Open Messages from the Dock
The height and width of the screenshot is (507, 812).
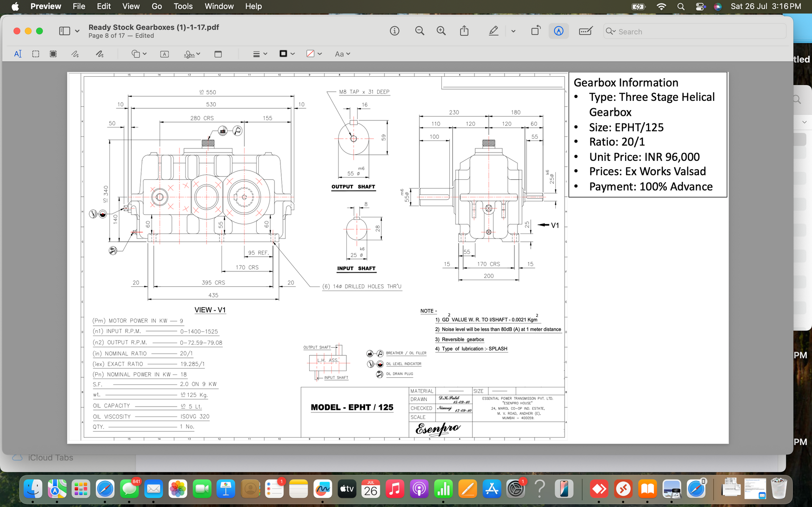tap(129, 489)
